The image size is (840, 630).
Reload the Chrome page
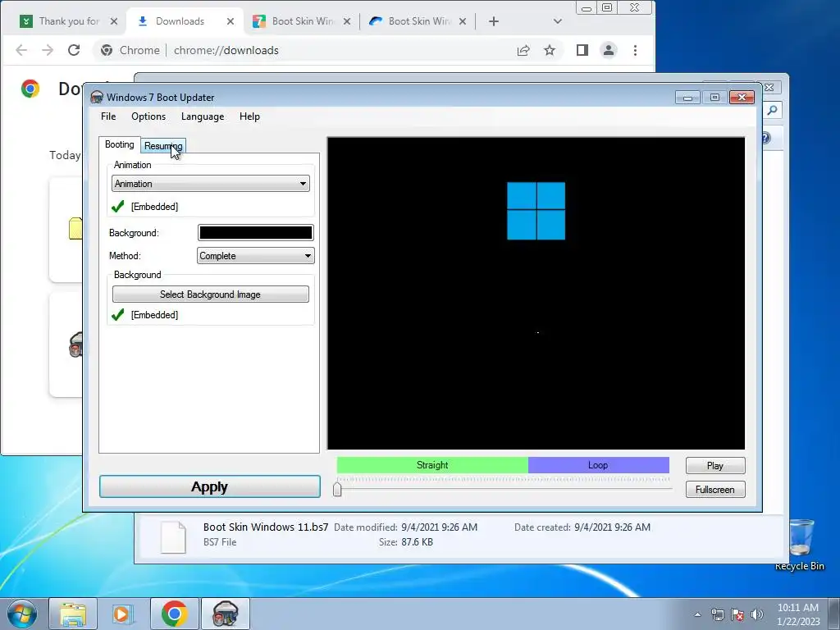[74, 50]
